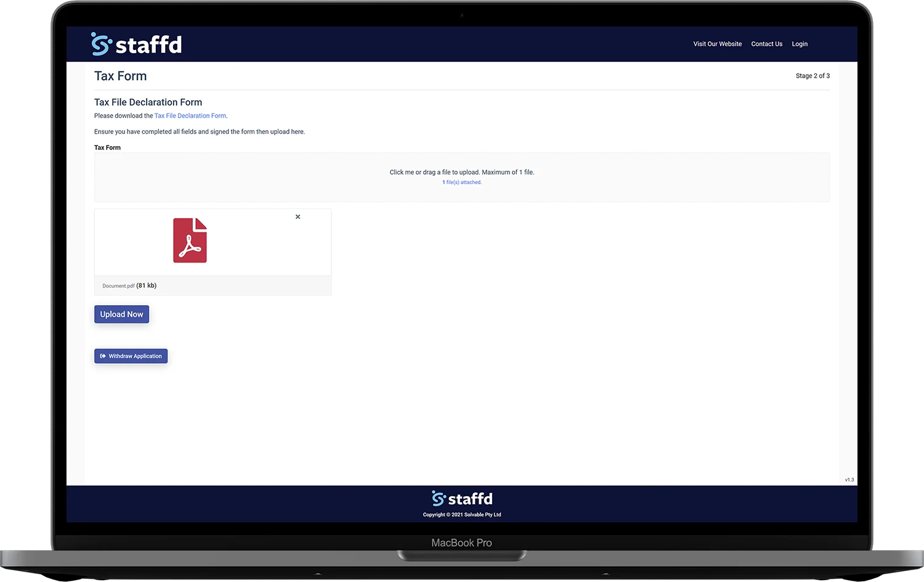The image size is (924, 582).
Task: Click the v1.3 version label
Action: [849, 480]
